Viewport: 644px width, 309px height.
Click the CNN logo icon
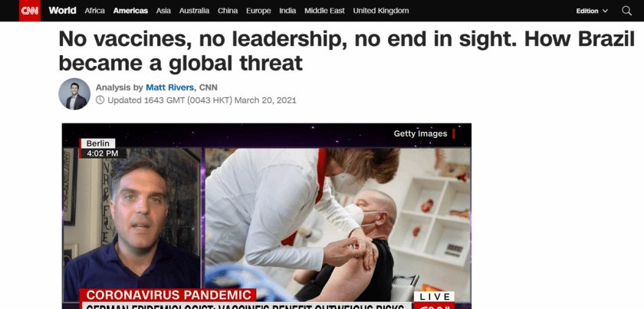(x=30, y=11)
